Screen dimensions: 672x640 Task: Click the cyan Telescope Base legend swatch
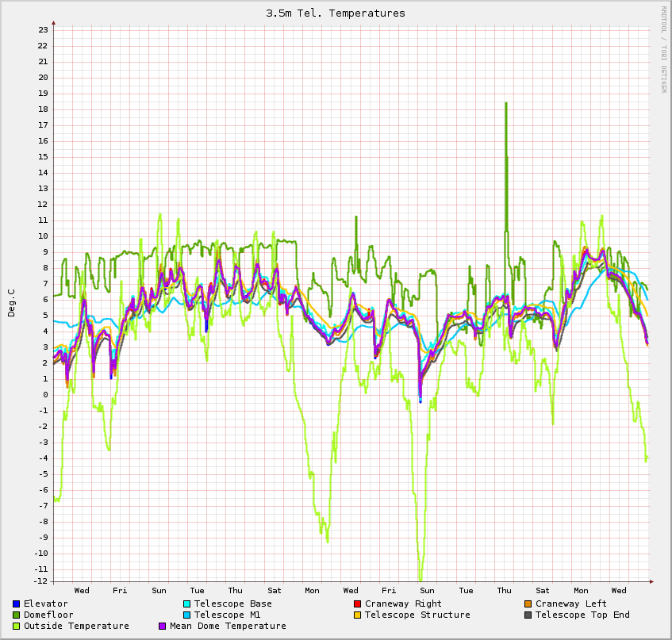[x=186, y=604]
